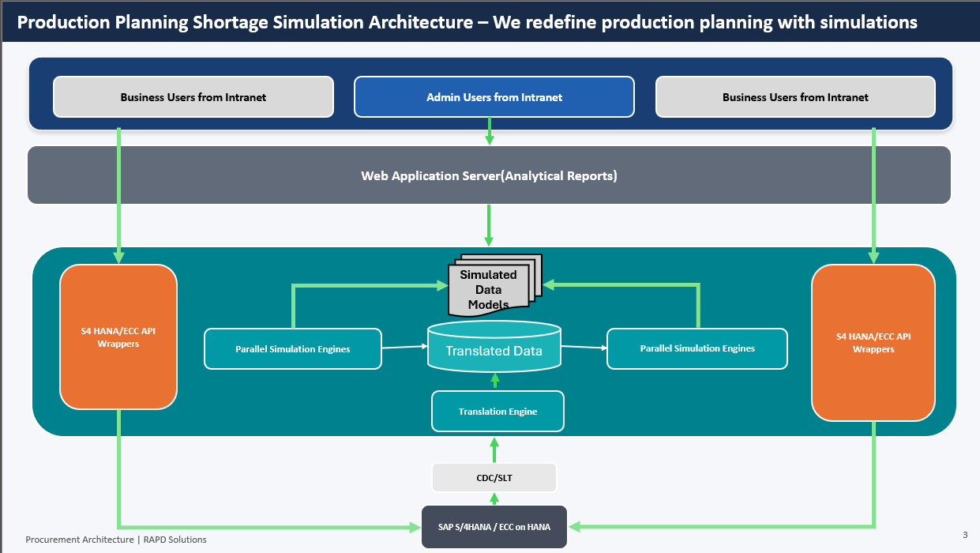
Task: Click the left orange S4 HANA/ECC API Wrappers box
Action: (118, 337)
